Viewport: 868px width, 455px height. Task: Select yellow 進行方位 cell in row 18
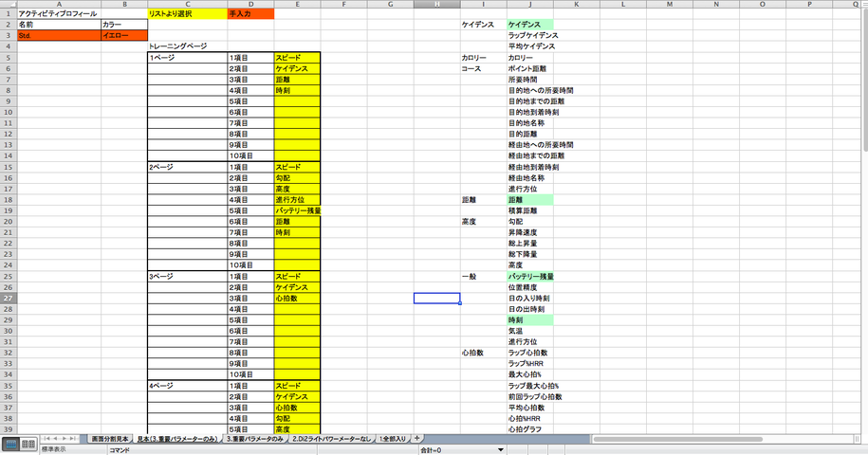pos(297,200)
